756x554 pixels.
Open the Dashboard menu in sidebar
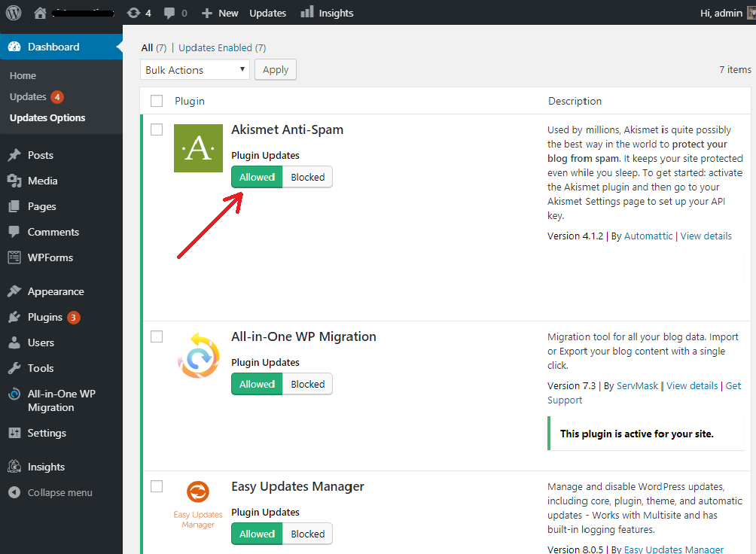coord(61,47)
